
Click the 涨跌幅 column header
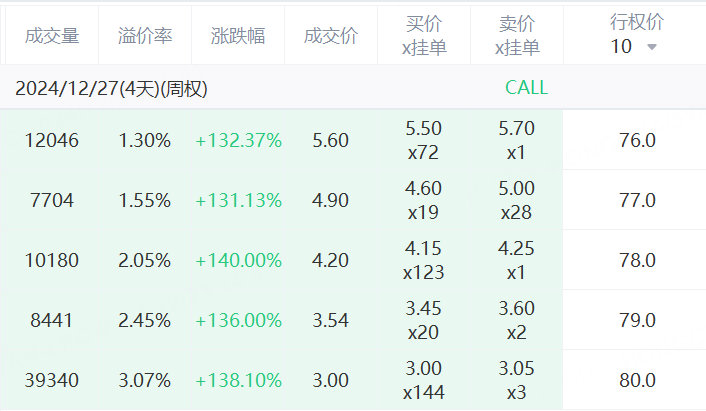[238, 36]
